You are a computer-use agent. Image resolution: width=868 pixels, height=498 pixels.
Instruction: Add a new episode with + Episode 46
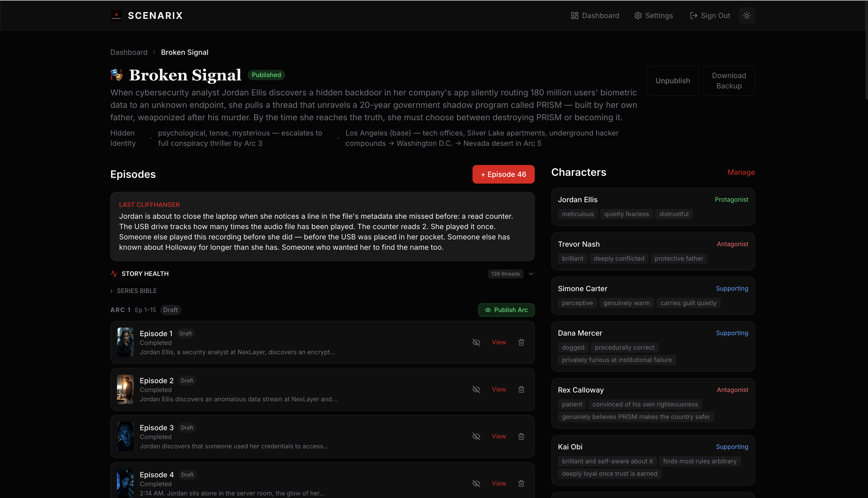[503, 175]
